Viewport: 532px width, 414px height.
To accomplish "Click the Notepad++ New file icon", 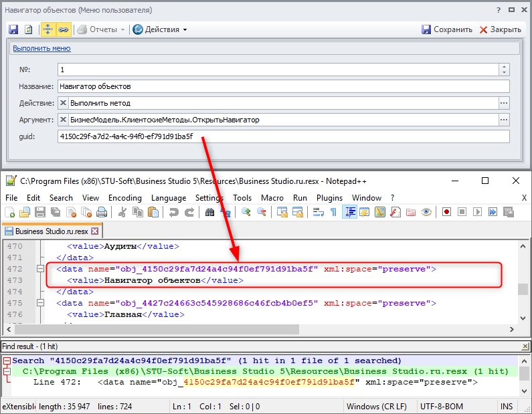I will pos(9,212).
